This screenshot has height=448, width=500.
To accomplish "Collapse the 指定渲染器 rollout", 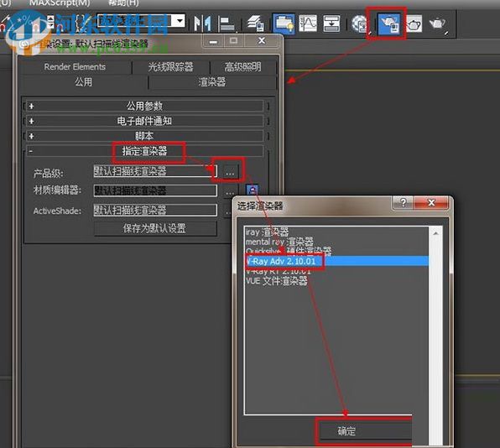I will [144, 151].
